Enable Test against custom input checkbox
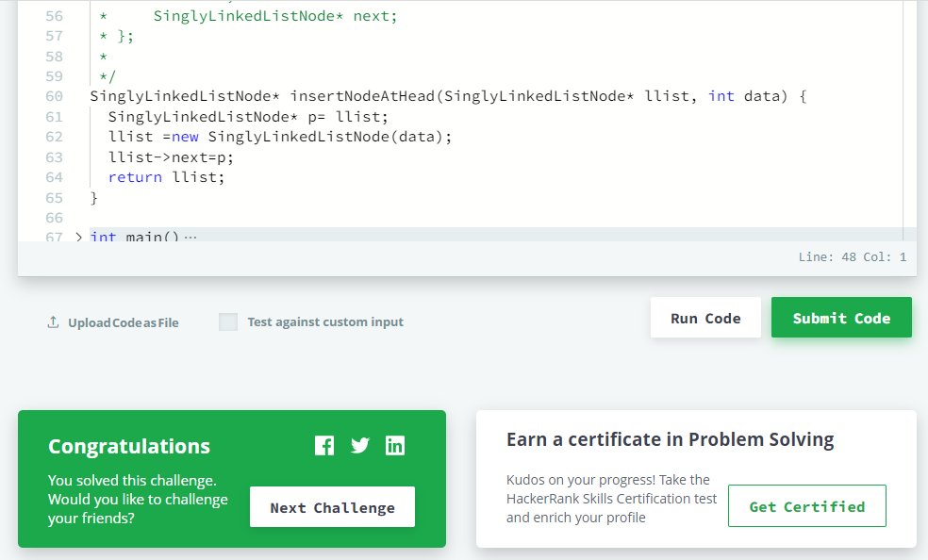The image size is (928, 560). click(x=228, y=321)
